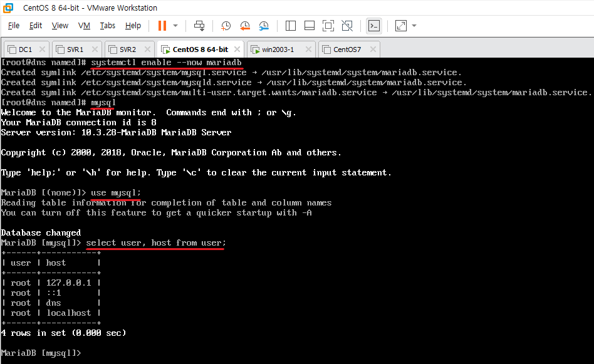
Task: Open the View menu
Action: click(60, 26)
